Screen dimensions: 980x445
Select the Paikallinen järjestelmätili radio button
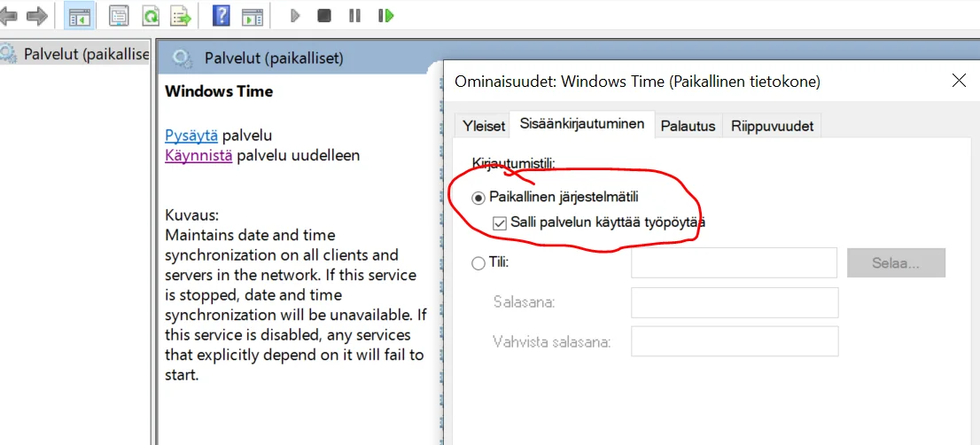(x=478, y=198)
